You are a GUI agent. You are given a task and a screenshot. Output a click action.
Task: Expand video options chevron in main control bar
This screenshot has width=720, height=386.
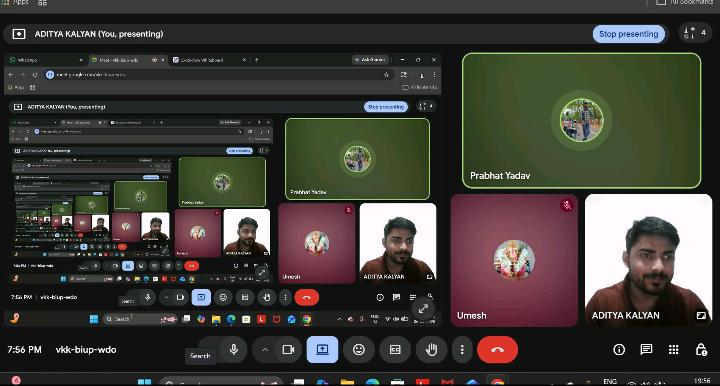pos(265,350)
